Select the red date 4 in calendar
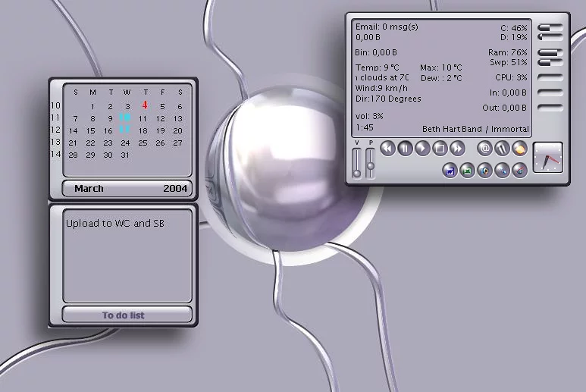 (x=144, y=105)
